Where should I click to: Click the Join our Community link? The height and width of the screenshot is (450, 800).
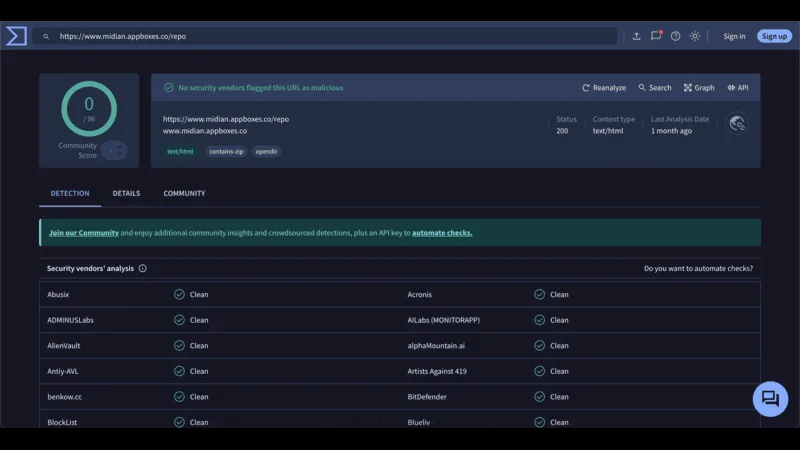pyautogui.click(x=84, y=233)
